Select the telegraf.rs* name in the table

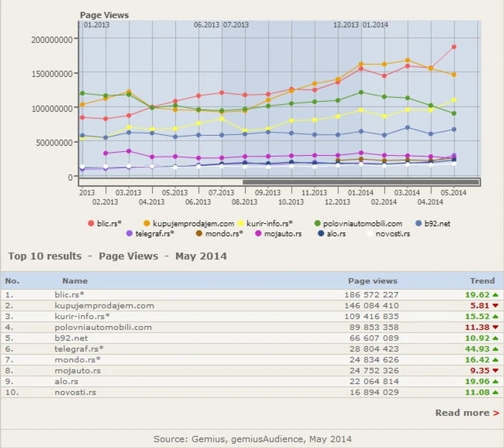(x=78, y=349)
